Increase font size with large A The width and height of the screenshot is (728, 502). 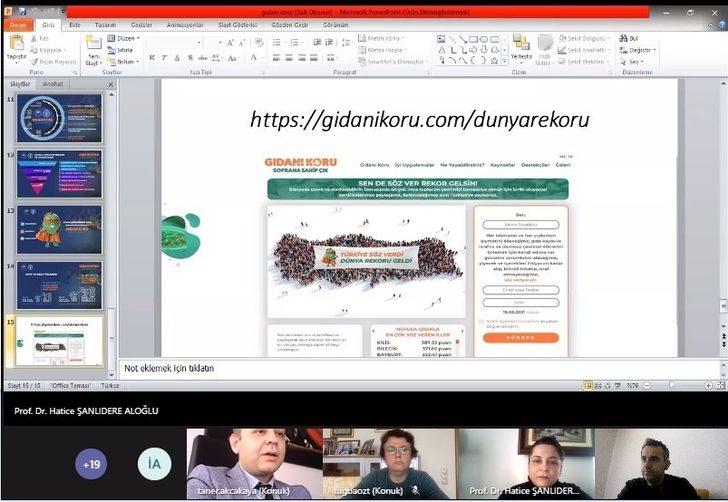pyautogui.click(x=230, y=43)
